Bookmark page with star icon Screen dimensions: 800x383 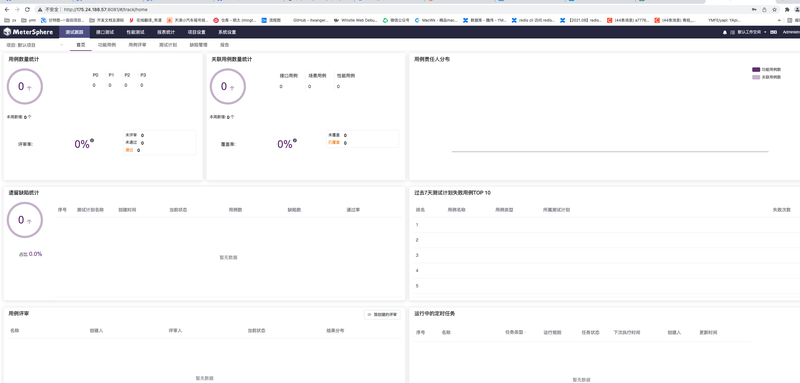(x=774, y=9)
